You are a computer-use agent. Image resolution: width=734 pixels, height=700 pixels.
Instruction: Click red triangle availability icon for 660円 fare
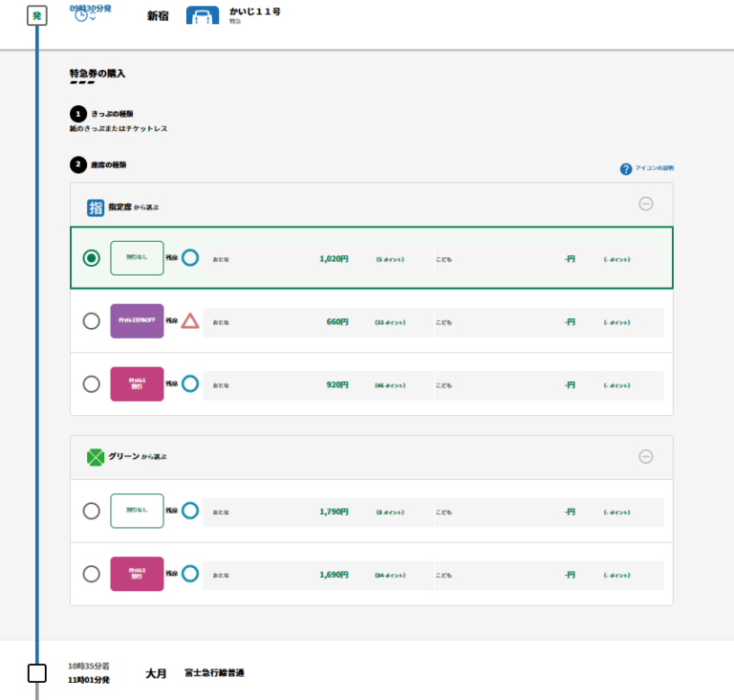pyautogui.click(x=190, y=321)
